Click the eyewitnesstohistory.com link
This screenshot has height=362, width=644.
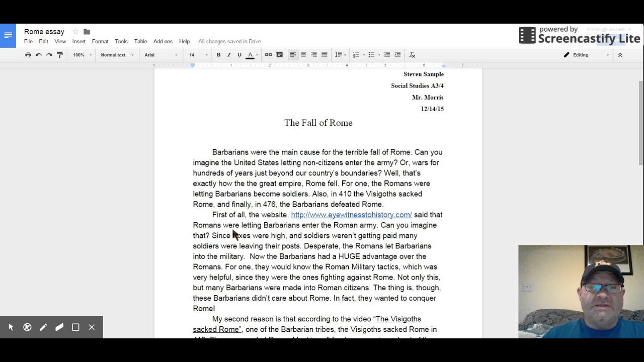351,215
